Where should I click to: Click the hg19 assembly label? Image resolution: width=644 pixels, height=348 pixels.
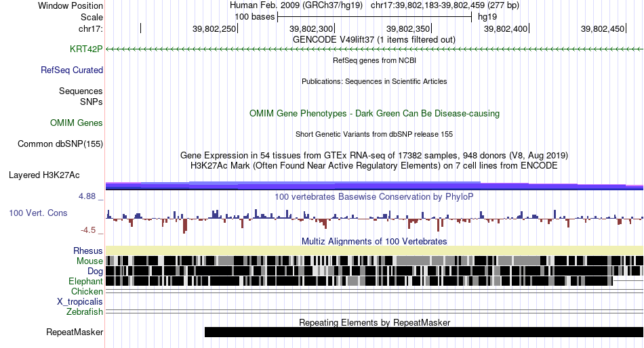[x=487, y=17]
